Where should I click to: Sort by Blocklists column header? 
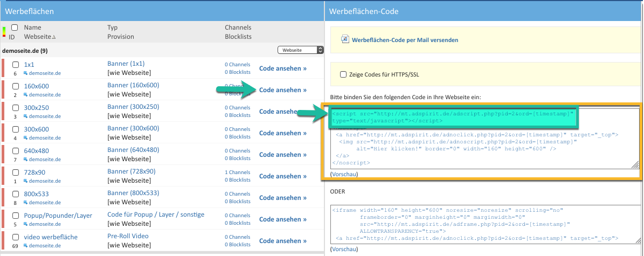coord(238,37)
